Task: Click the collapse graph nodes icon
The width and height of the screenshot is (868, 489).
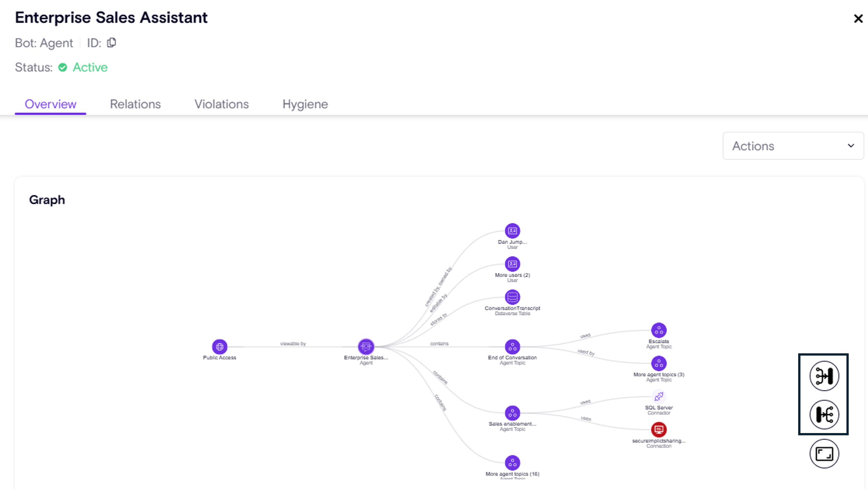Action: (x=824, y=376)
